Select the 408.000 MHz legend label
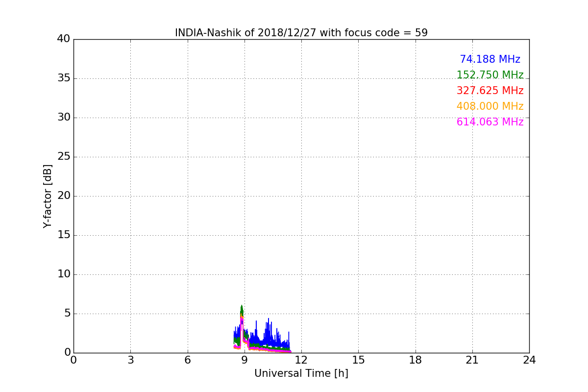The image size is (588, 392). click(490, 106)
